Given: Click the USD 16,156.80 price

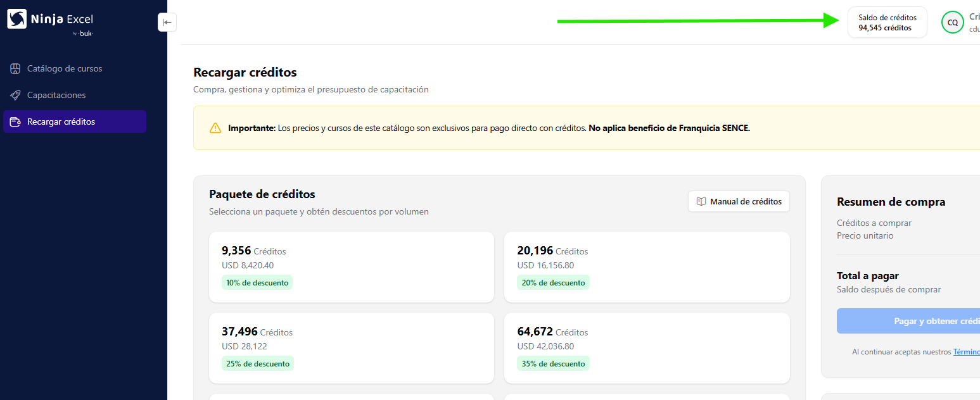Looking at the screenshot, I should (x=545, y=265).
